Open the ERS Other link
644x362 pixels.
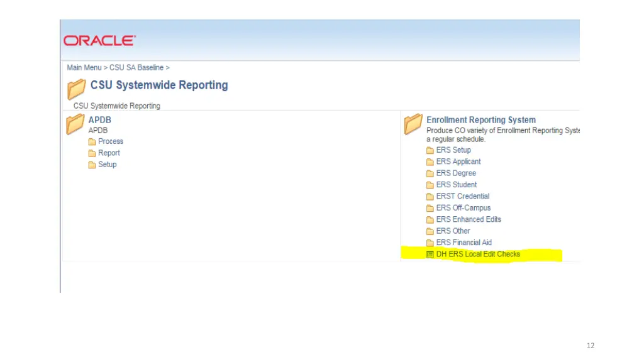coord(453,231)
